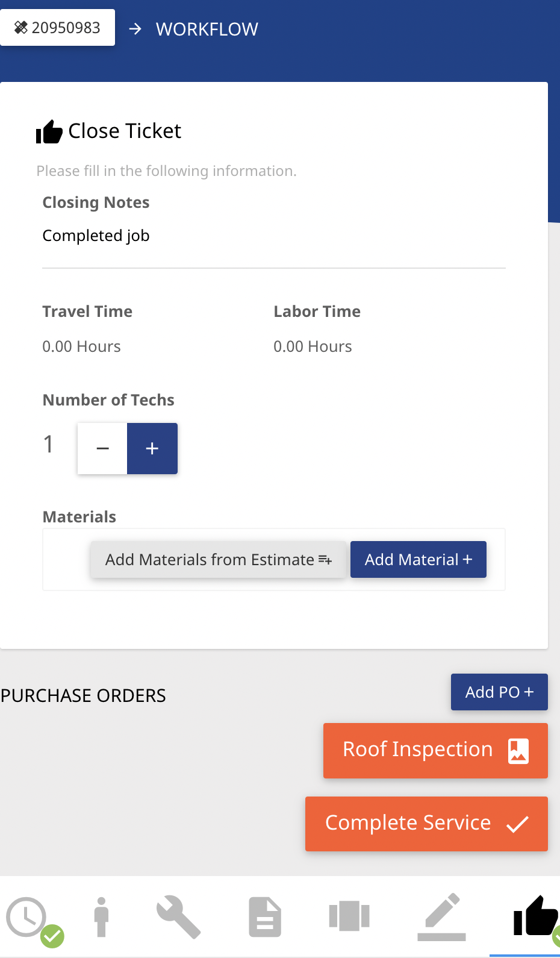Image resolution: width=560 pixels, height=958 pixels.
Task: Open the carousel gallery tab
Action: pyautogui.click(x=349, y=916)
